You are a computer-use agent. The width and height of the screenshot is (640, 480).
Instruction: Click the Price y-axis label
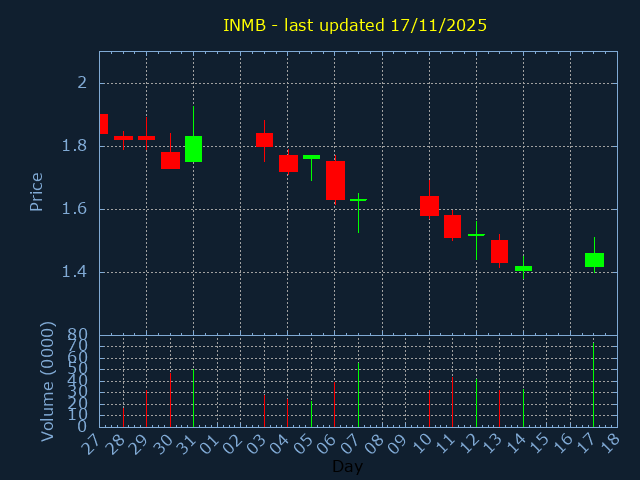pos(37,191)
